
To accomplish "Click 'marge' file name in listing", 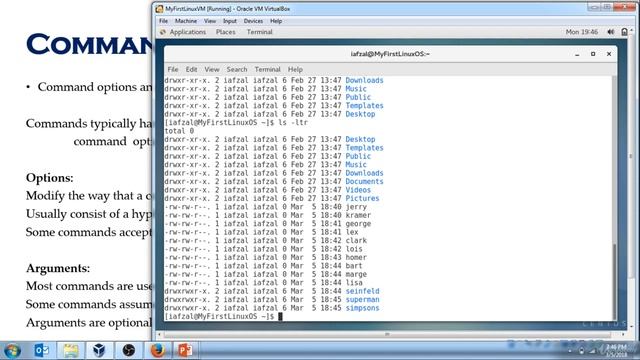I will pos(356,274).
